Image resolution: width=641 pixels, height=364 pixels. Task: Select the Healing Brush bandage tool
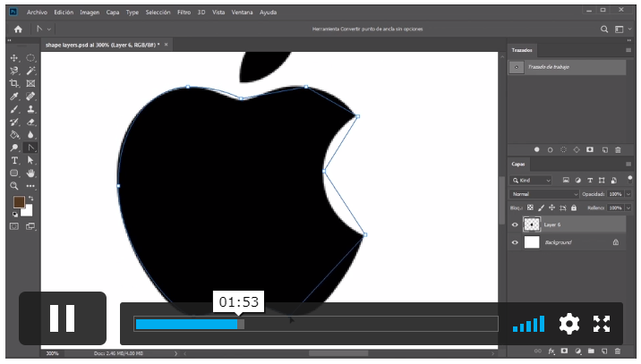pyautogui.click(x=30, y=97)
